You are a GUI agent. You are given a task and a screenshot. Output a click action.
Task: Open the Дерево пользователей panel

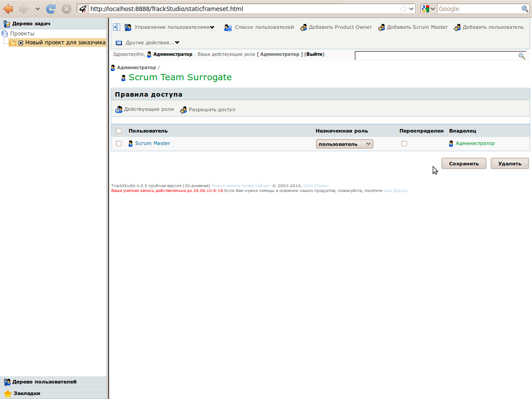click(x=44, y=382)
